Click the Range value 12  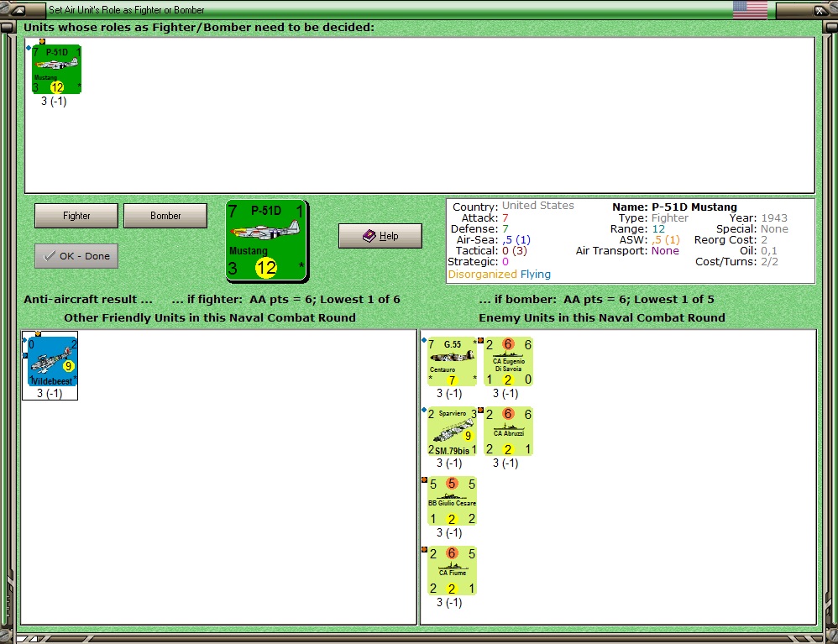[658, 228]
